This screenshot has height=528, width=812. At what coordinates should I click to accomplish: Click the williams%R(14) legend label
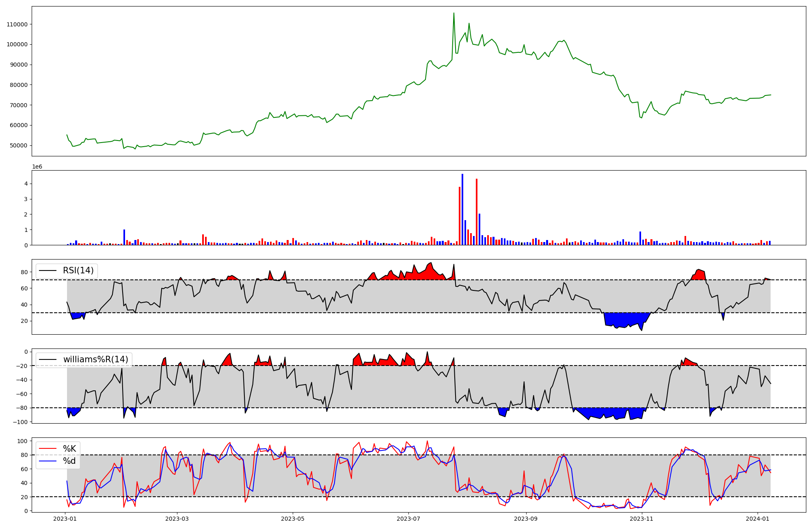(x=95, y=359)
